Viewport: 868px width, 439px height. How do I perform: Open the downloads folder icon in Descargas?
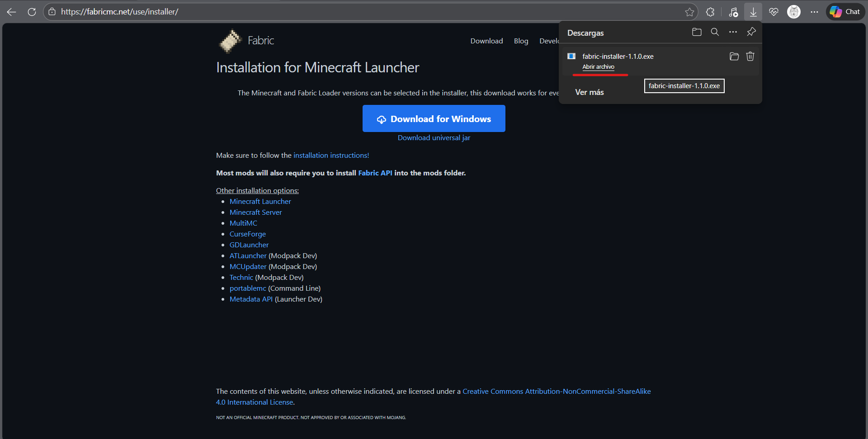pos(697,32)
